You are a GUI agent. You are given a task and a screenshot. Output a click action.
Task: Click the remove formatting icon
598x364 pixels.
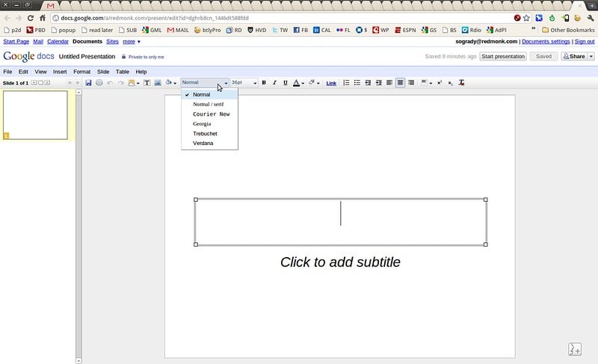click(461, 83)
